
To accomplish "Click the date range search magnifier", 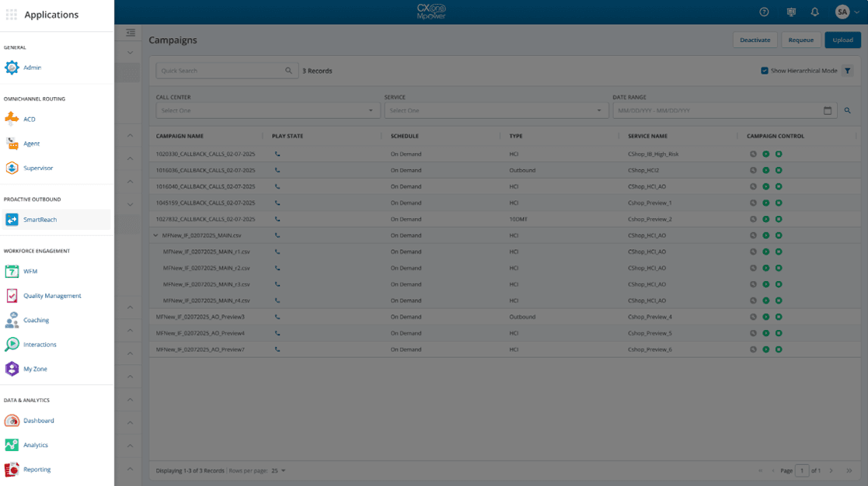I will (x=848, y=110).
